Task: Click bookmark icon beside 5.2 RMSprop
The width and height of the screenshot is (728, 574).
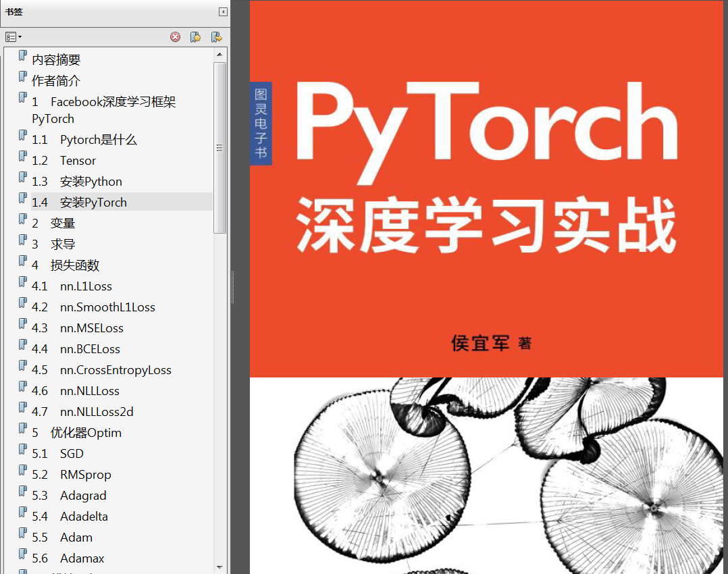Action: tap(23, 471)
